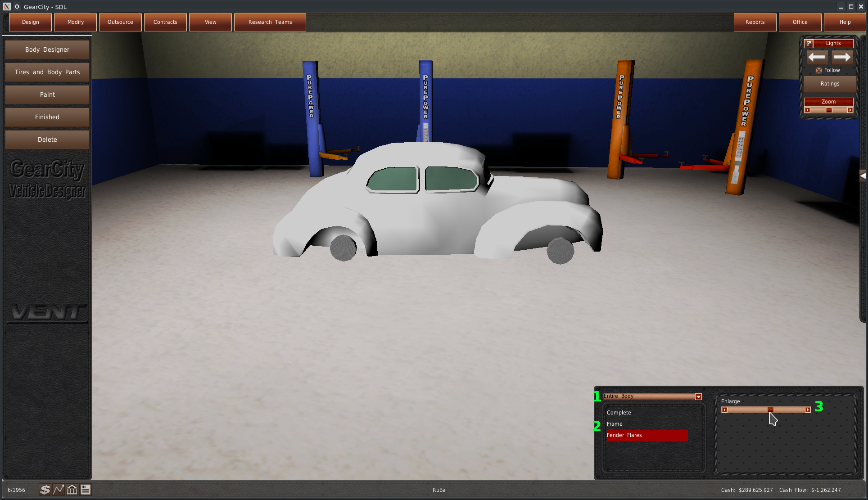Open the bill document icon
The width and height of the screenshot is (868, 500).
click(x=86, y=490)
